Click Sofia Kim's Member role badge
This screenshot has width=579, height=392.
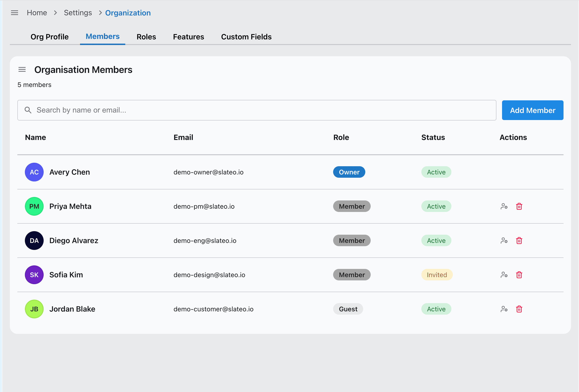click(352, 275)
